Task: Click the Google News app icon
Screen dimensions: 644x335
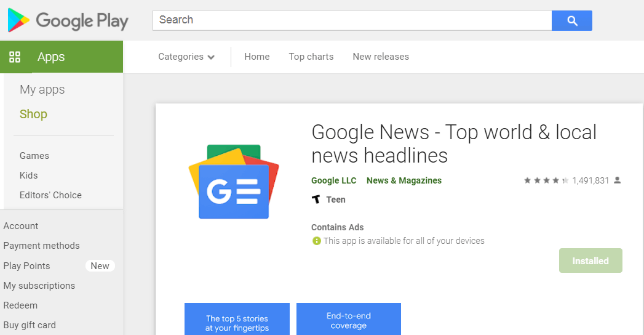Action: click(x=234, y=182)
